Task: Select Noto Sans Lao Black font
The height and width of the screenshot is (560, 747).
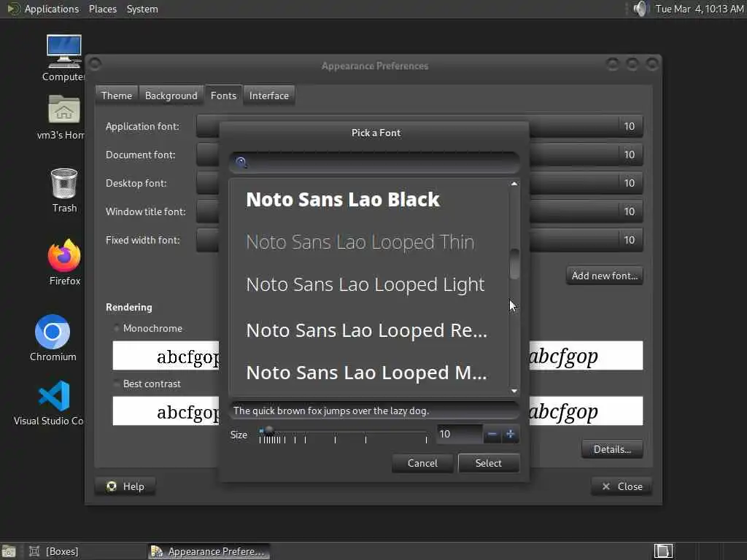Action: coord(369,200)
